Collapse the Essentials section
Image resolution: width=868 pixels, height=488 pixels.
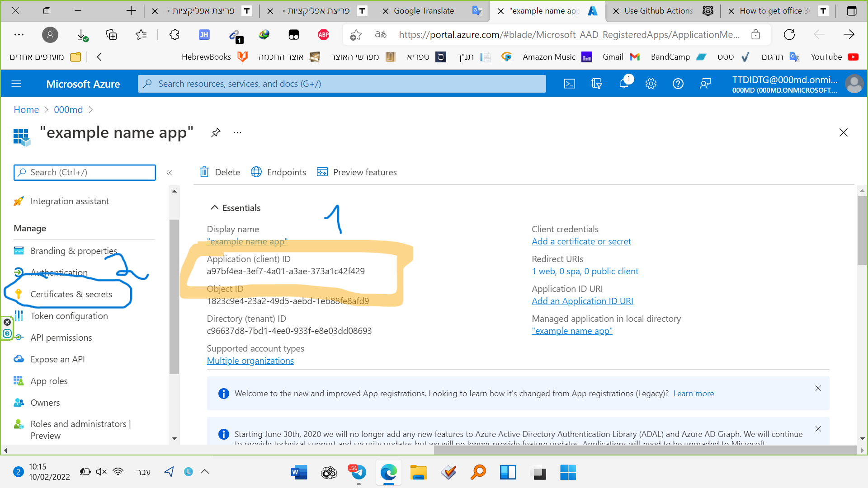pyautogui.click(x=214, y=208)
